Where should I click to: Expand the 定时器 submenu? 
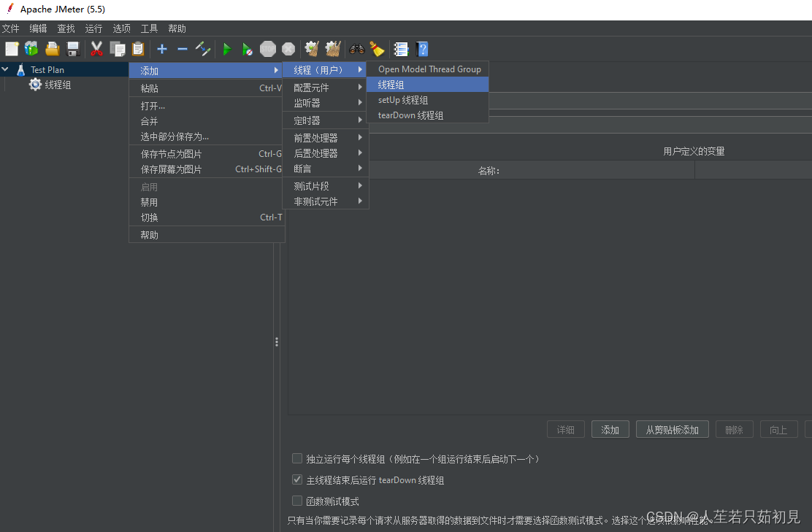point(325,120)
